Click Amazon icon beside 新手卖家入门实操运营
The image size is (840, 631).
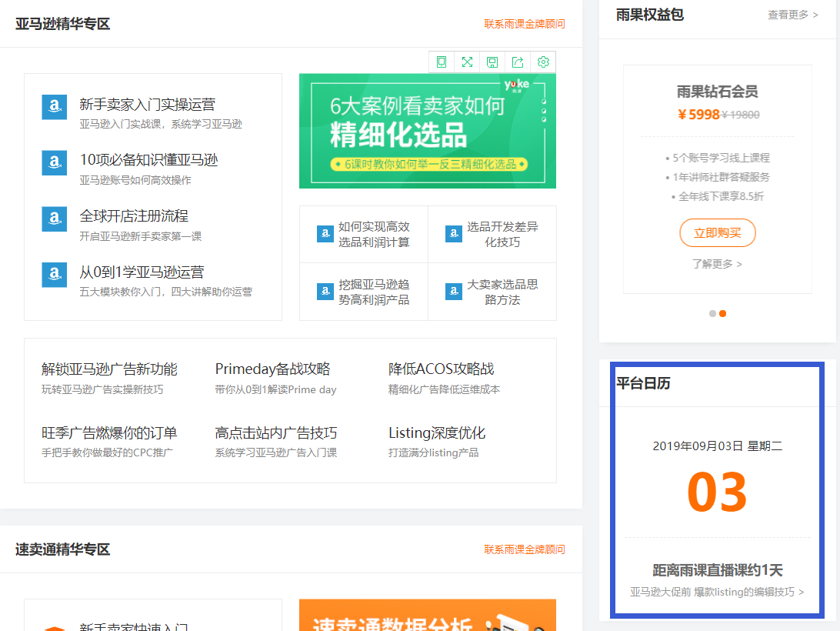click(x=55, y=107)
